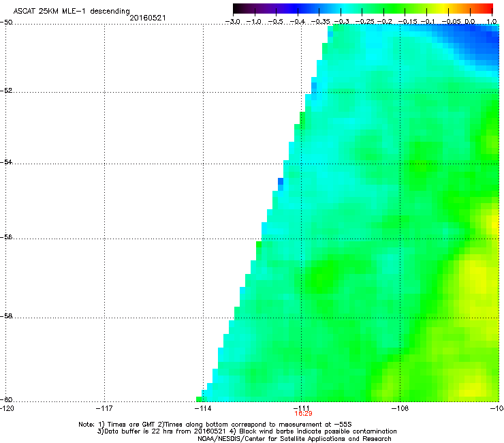
Task: Click the -111 longitude axis label
Action: 302,408
